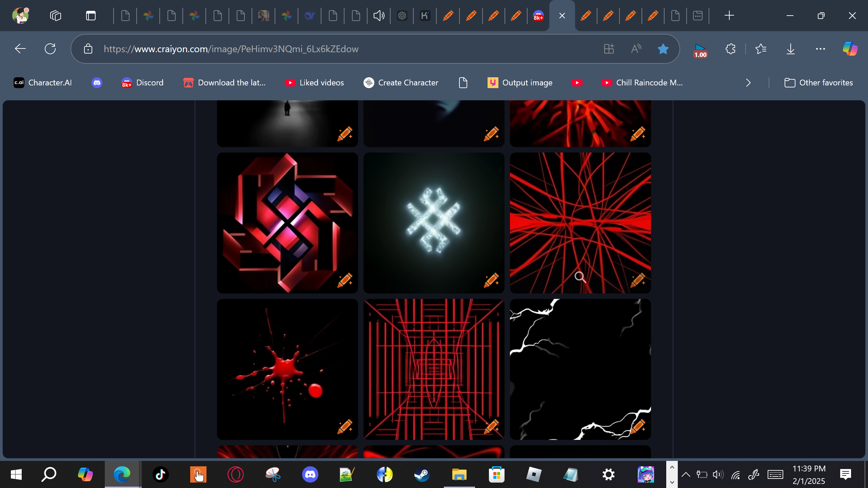Open the Copilot sidebar icon
868x488 pixels.
[x=850, y=49]
